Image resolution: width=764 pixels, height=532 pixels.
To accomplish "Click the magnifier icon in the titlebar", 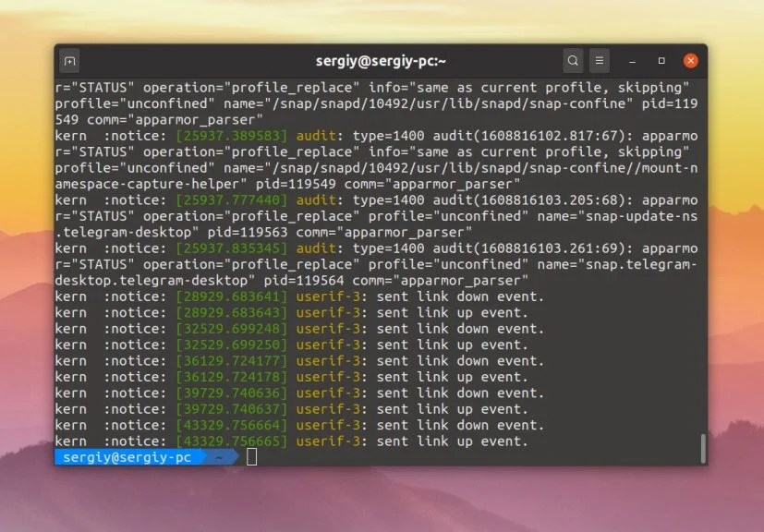I will pos(573,60).
